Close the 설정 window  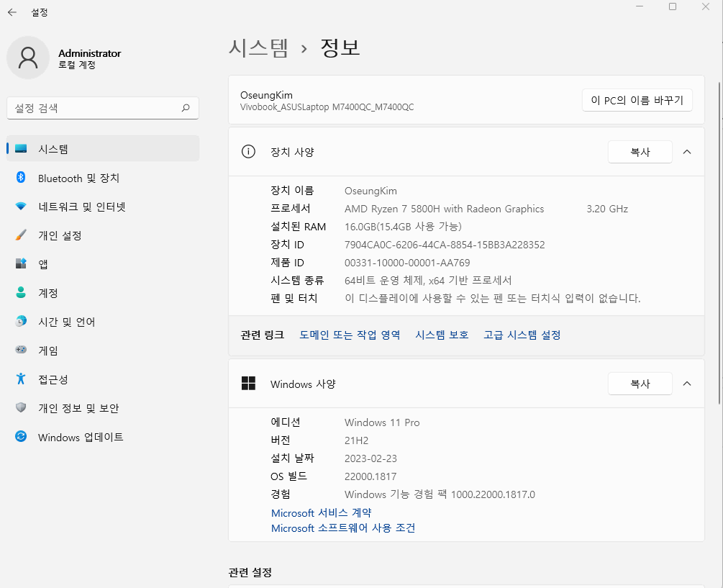click(x=706, y=6)
